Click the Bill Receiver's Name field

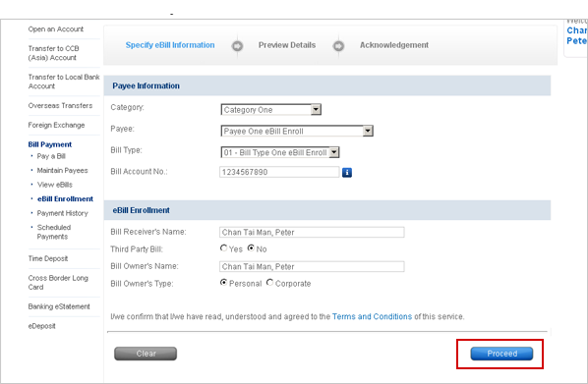[x=312, y=233]
